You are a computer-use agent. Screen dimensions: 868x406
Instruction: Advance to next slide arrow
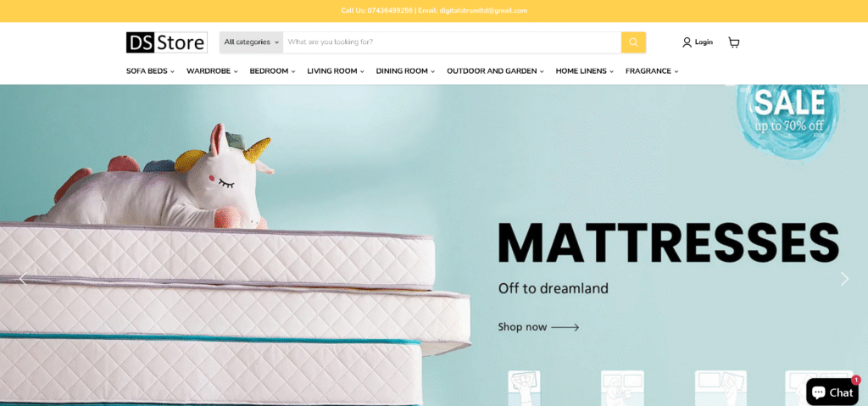[845, 279]
